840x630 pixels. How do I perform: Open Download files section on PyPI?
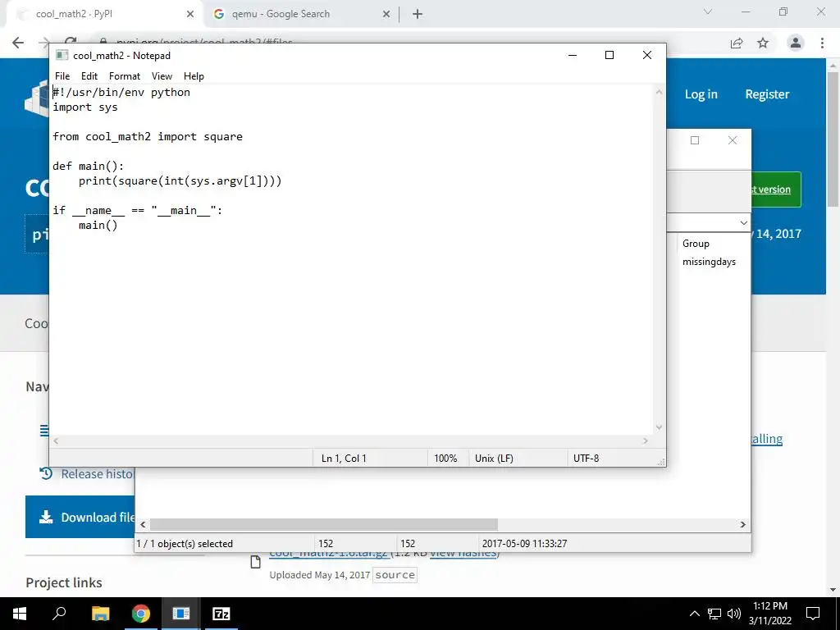[80, 517]
